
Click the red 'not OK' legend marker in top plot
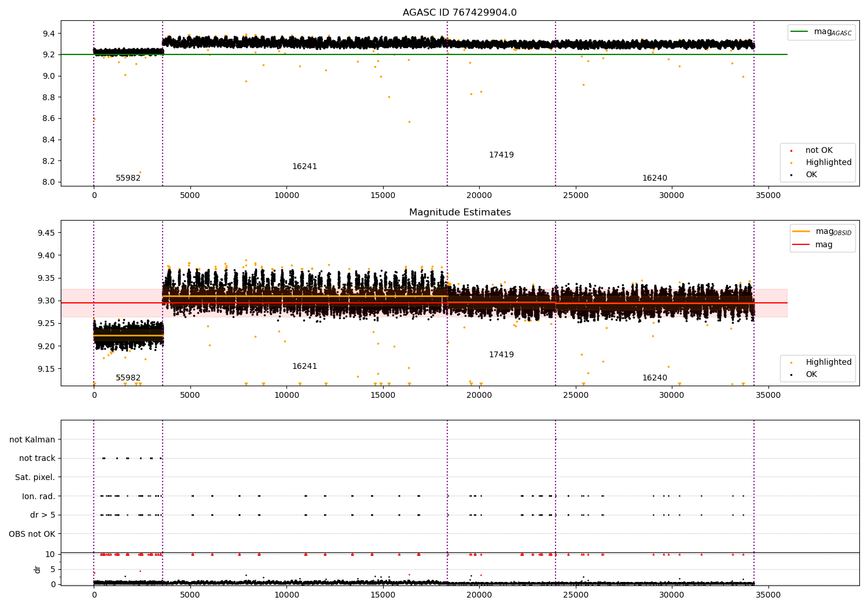(791, 151)
